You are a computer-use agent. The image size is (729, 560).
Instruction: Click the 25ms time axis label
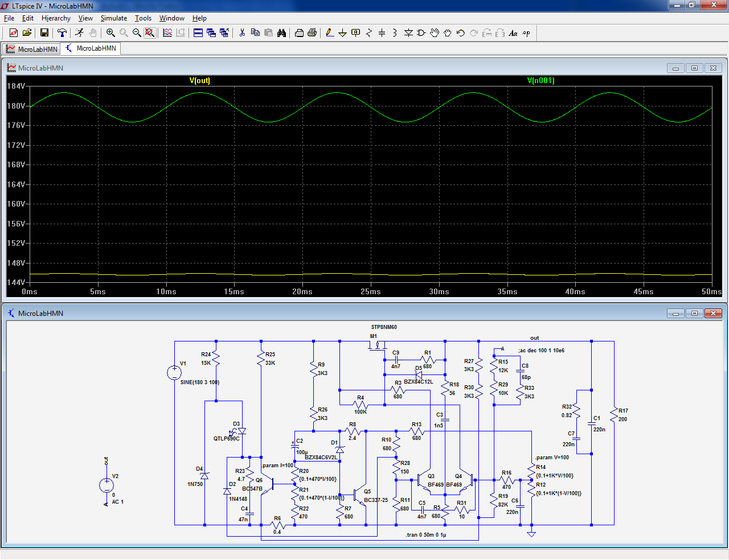point(371,291)
